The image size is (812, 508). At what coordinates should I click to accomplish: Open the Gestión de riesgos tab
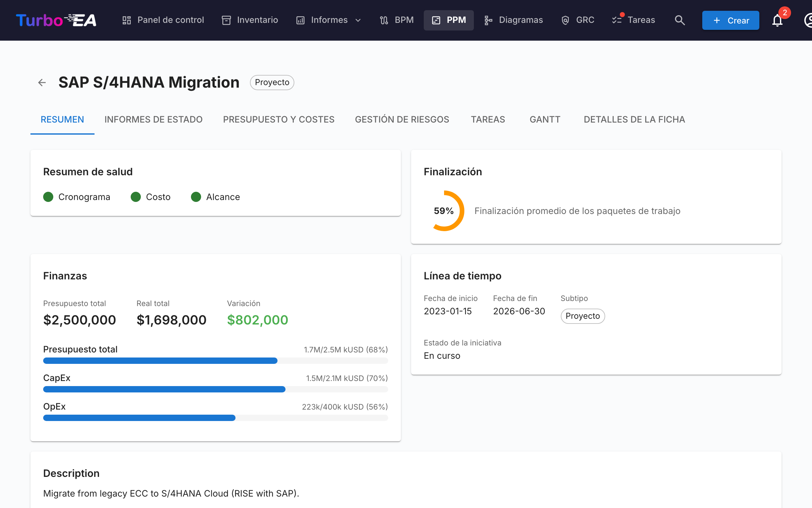point(402,119)
